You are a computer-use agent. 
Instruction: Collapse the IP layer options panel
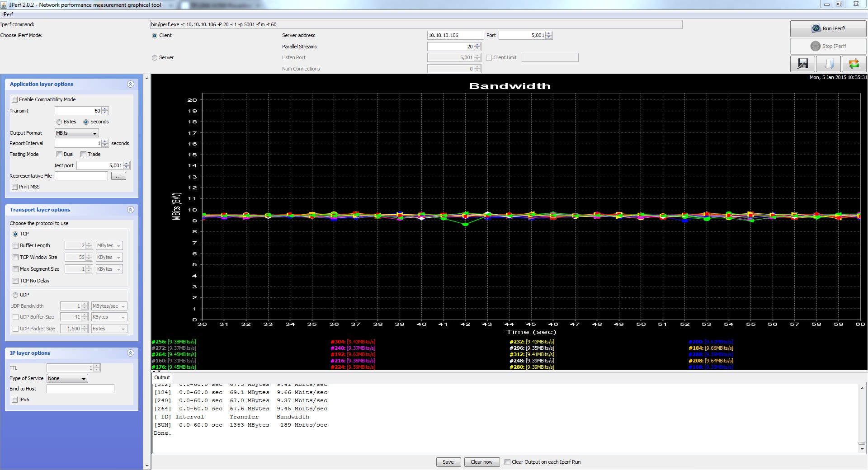131,353
